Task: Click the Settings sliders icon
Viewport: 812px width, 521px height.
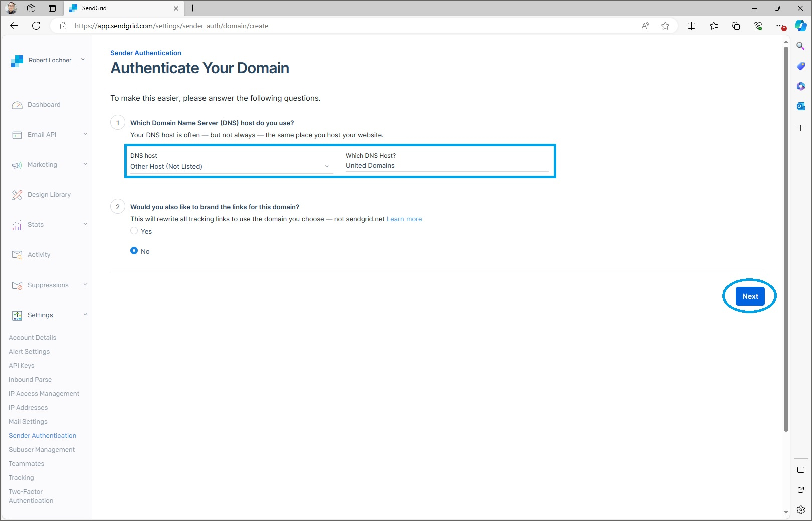Action: pyautogui.click(x=17, y=316)
